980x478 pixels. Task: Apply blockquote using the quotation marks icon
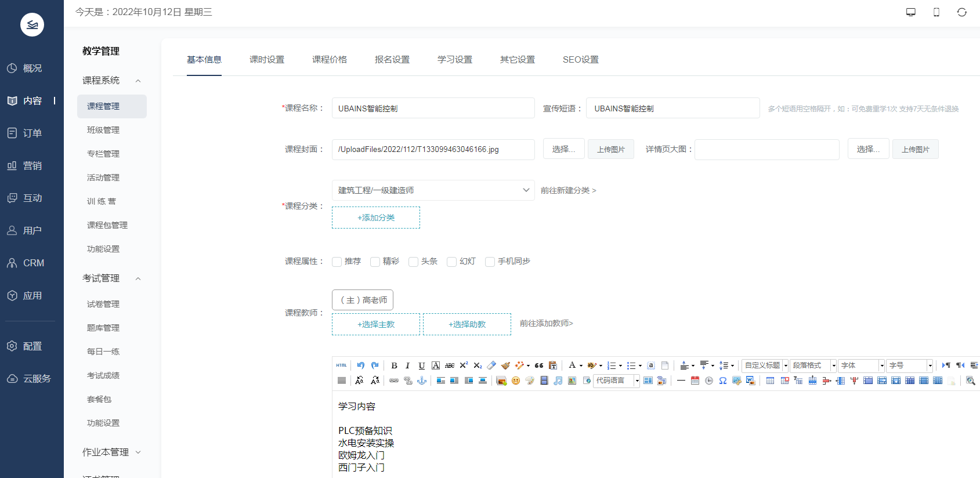tap(539, 365)
